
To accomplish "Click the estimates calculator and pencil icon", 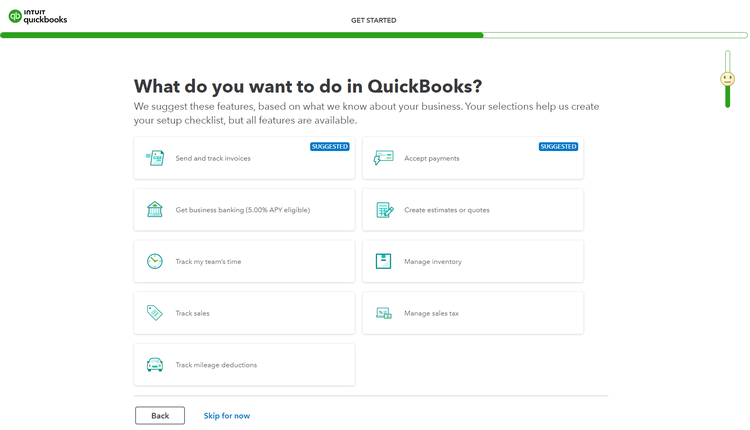I will point(385,209).
